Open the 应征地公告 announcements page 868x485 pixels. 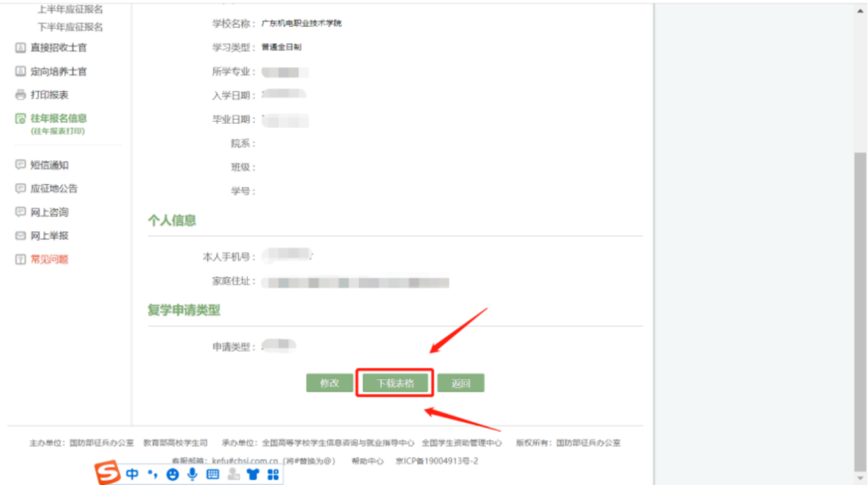click(53, 188)
